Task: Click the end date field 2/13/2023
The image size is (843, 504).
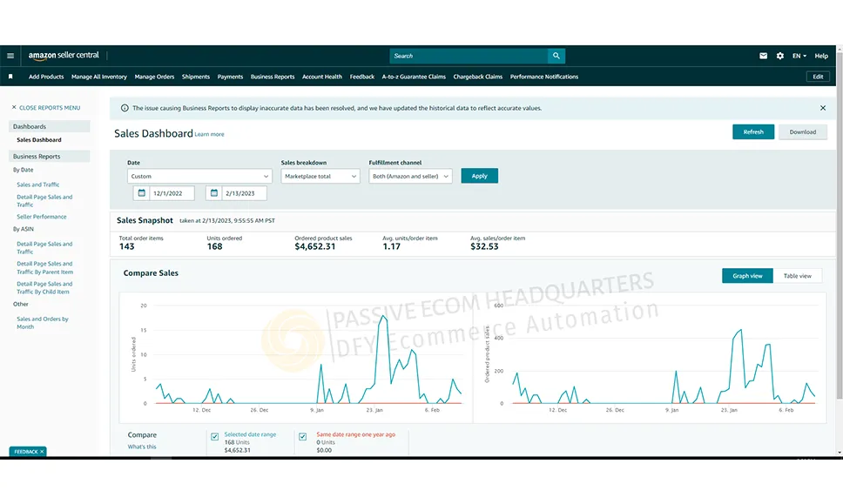Action: pyautogui.click(x=244, y=193)
